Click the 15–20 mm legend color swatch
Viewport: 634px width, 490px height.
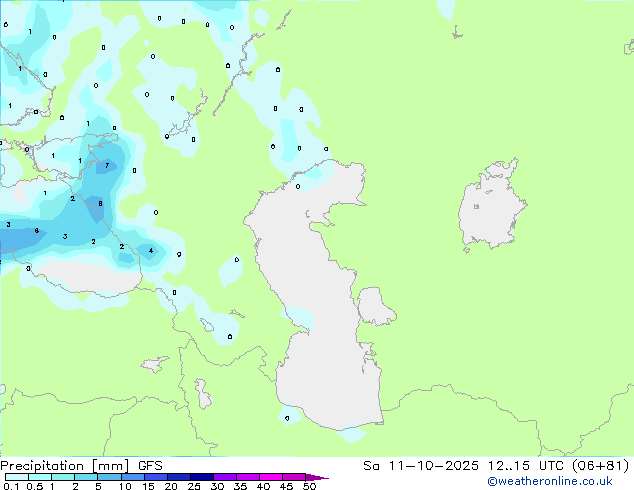click(x=155, y=477)
